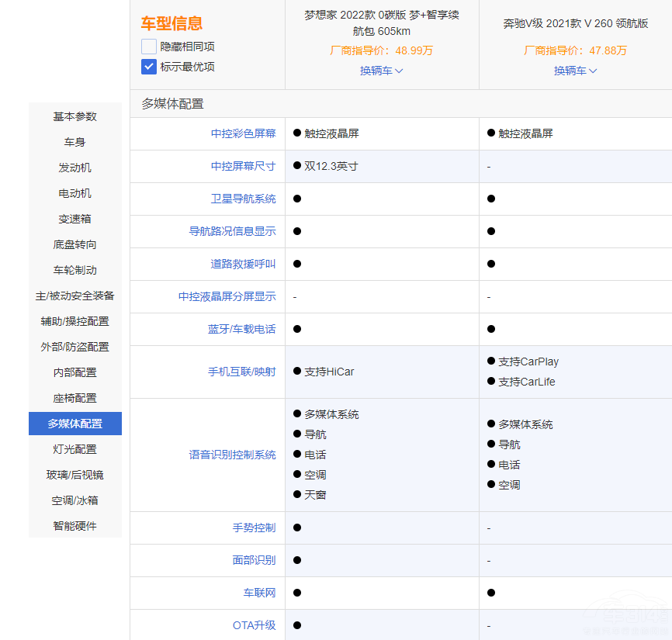Screen dimensions: 672x640
Task: Select 车身 sidebar item
Action: pos(75,142)
